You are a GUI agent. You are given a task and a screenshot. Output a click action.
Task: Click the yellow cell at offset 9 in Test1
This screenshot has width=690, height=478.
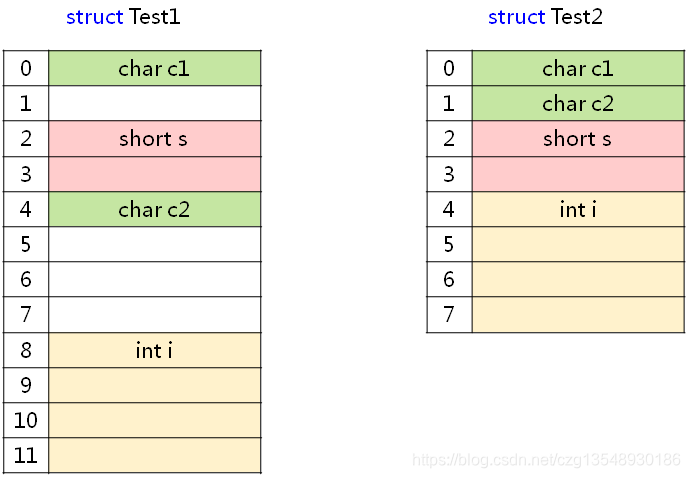[155, 385]
